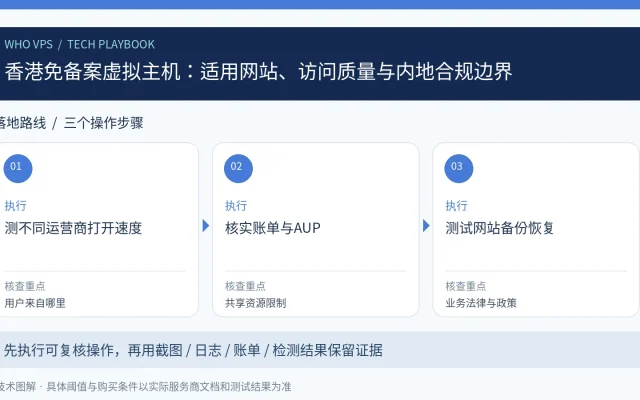Click the 02 step number circle
The width and height of the screenshot is (640, 400).
coord(238,168)
